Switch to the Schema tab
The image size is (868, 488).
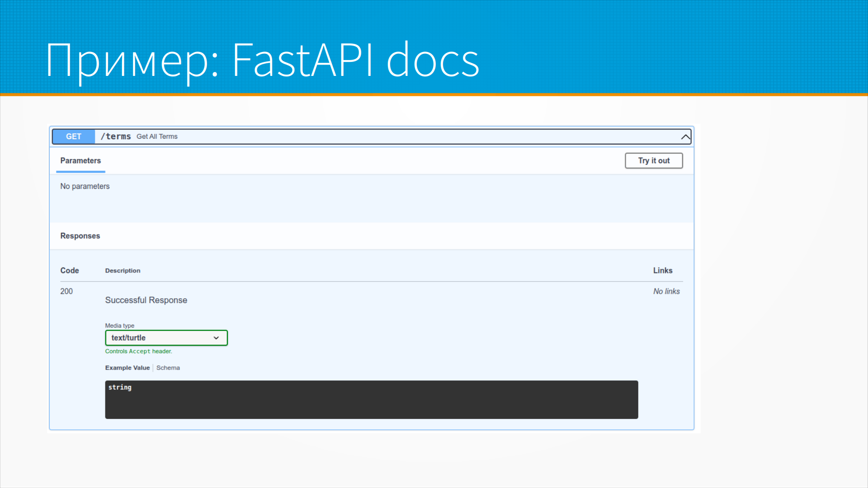(168, 368)
